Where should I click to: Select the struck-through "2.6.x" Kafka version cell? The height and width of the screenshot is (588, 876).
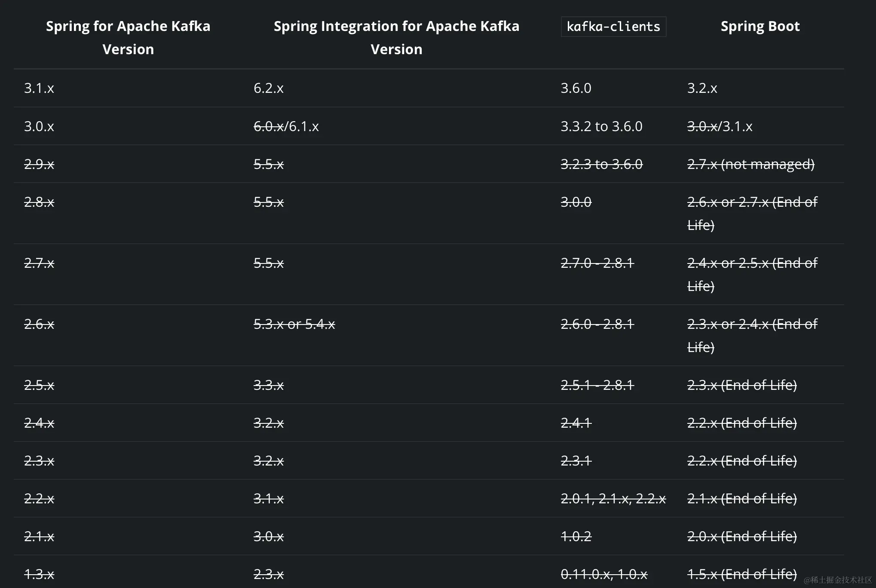coord(39,324)
